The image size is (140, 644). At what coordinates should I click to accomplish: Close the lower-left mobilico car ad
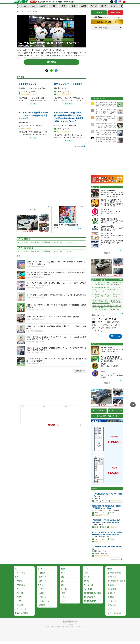(x=48, y=207)
